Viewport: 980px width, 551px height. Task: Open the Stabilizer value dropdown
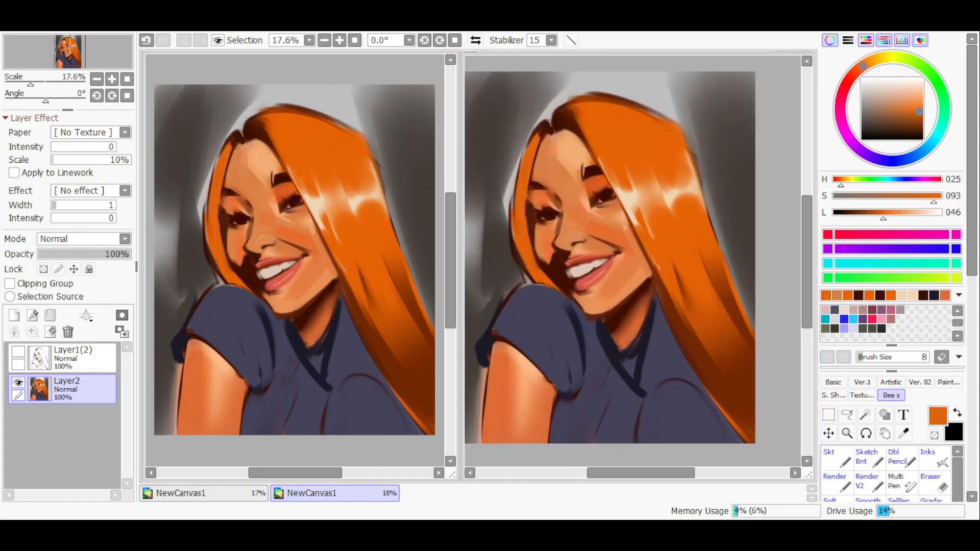tap(551, 40)
